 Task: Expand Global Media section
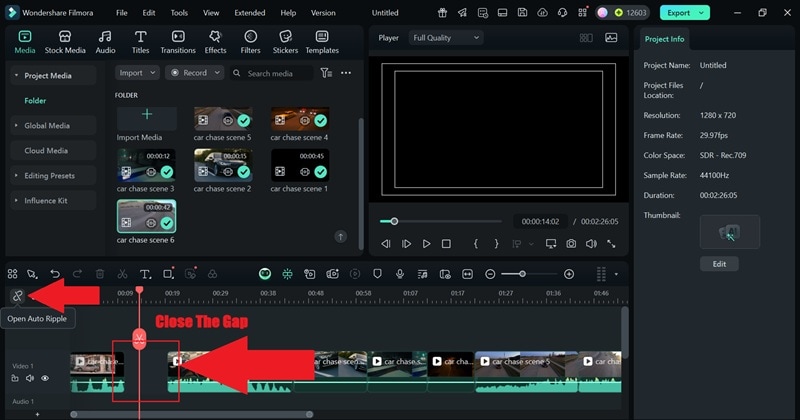(x=16, y=126)
